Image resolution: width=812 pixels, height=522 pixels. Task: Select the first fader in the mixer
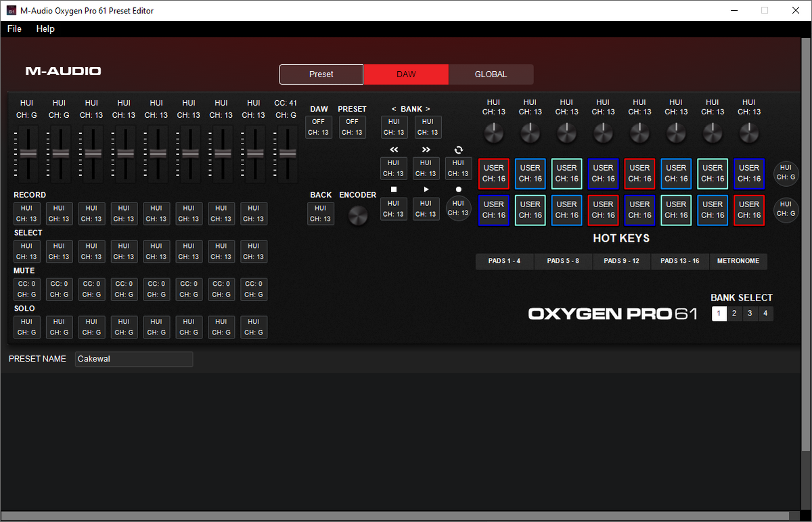(28, 154)
